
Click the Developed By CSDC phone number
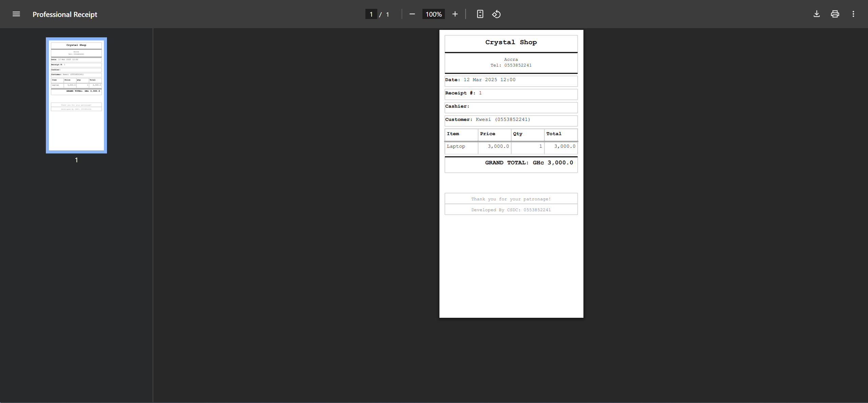pyautogui.click(x=537, y=210)
